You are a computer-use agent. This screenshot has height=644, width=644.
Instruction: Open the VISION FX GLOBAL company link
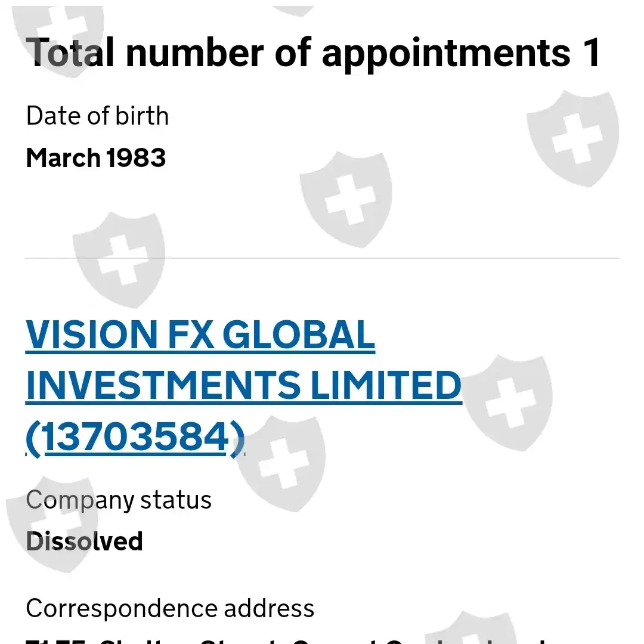pos(200,335)
